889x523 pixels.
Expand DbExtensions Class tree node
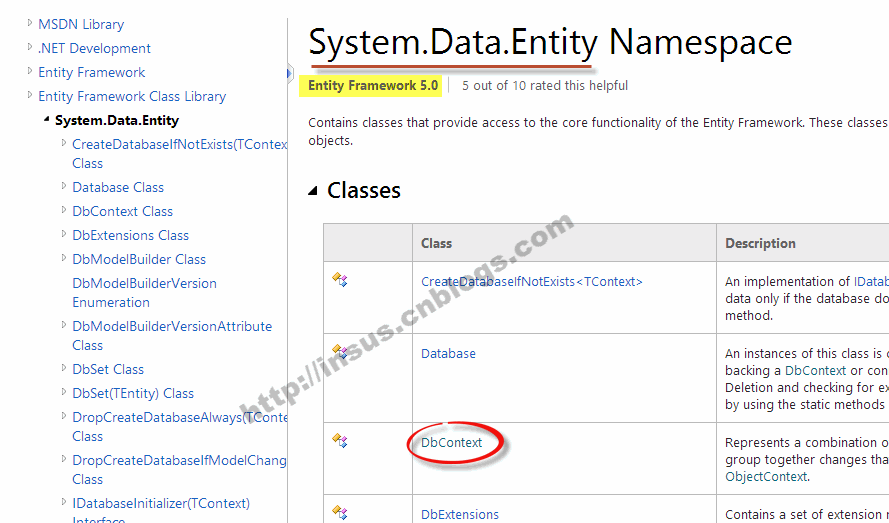point(64,233)
